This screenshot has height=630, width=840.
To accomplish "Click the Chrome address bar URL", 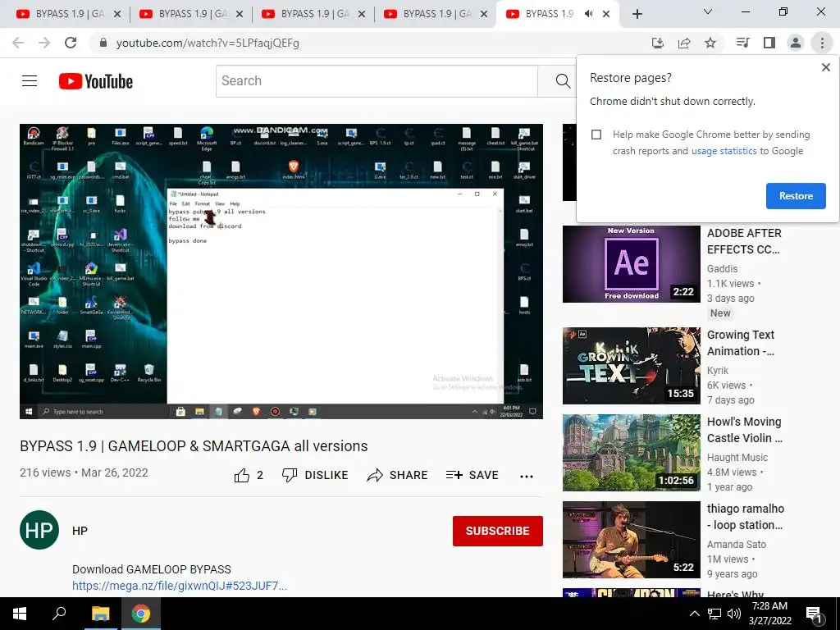I will tap(208, 43).
